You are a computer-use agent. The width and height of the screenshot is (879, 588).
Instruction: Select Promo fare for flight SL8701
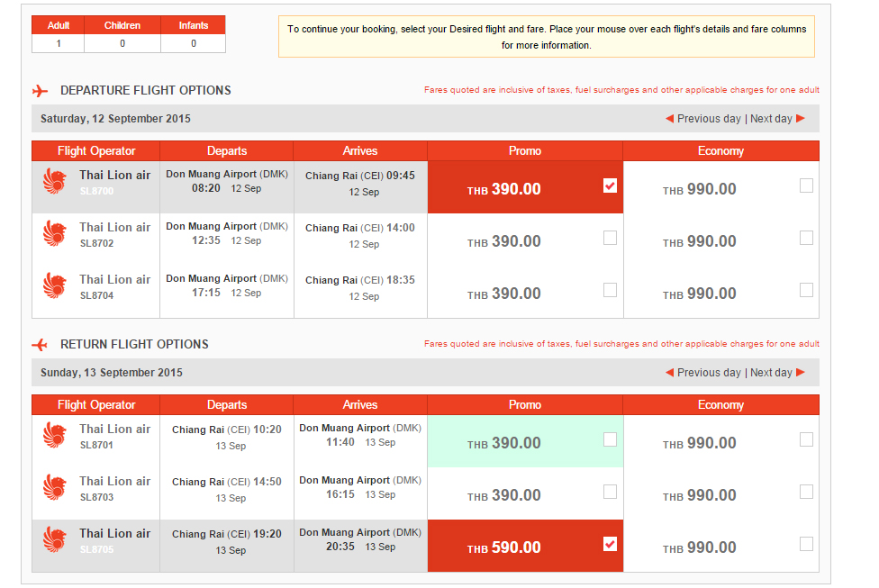click(610, 439)
